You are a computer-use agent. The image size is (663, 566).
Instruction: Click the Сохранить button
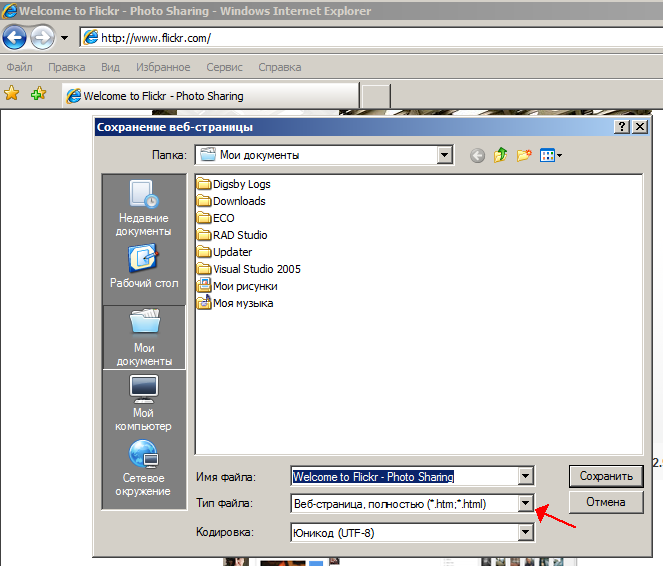tap(606, 476)
